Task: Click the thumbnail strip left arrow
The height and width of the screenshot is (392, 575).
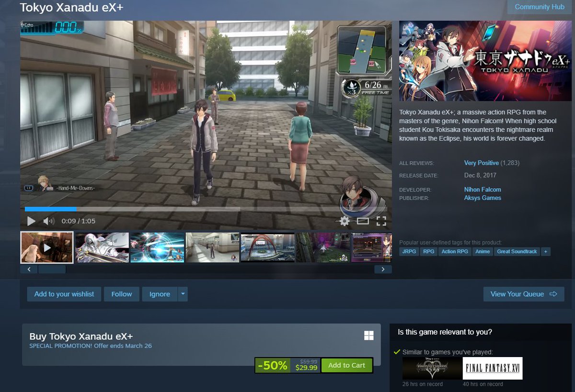Action: 29,269
